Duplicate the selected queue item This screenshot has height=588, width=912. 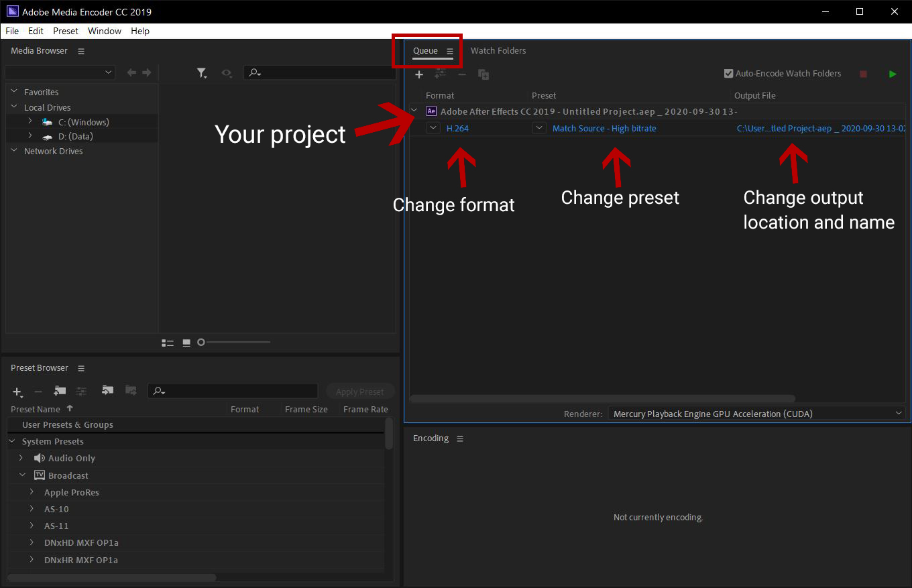pos(483,74)
